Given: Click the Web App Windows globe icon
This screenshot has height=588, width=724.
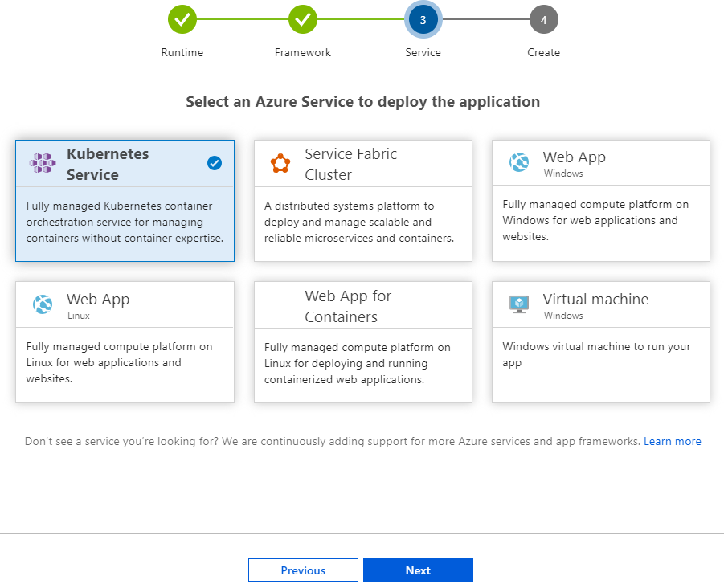Looking at the screenshot, I should point(519,162).
